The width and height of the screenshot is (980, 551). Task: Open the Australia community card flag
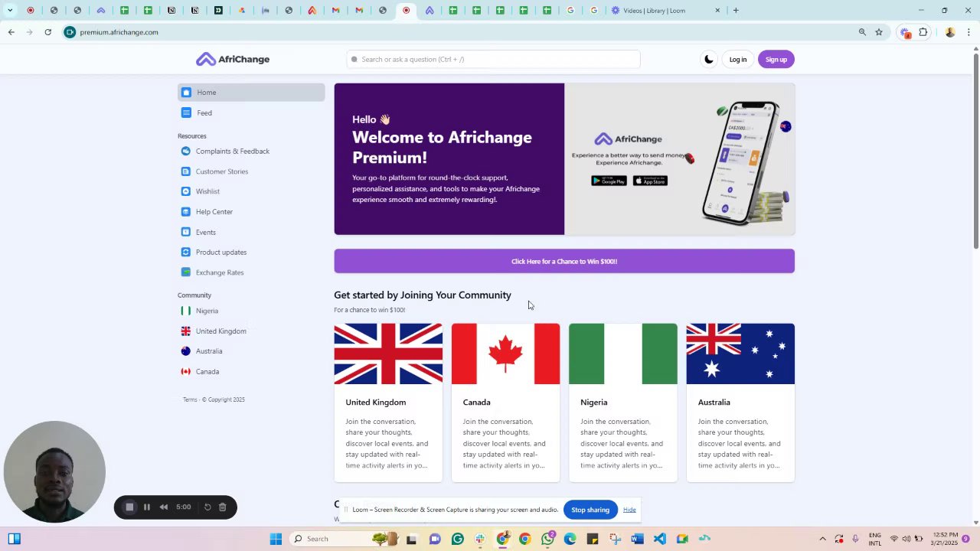pyautogui.click(x=740, y=354)
